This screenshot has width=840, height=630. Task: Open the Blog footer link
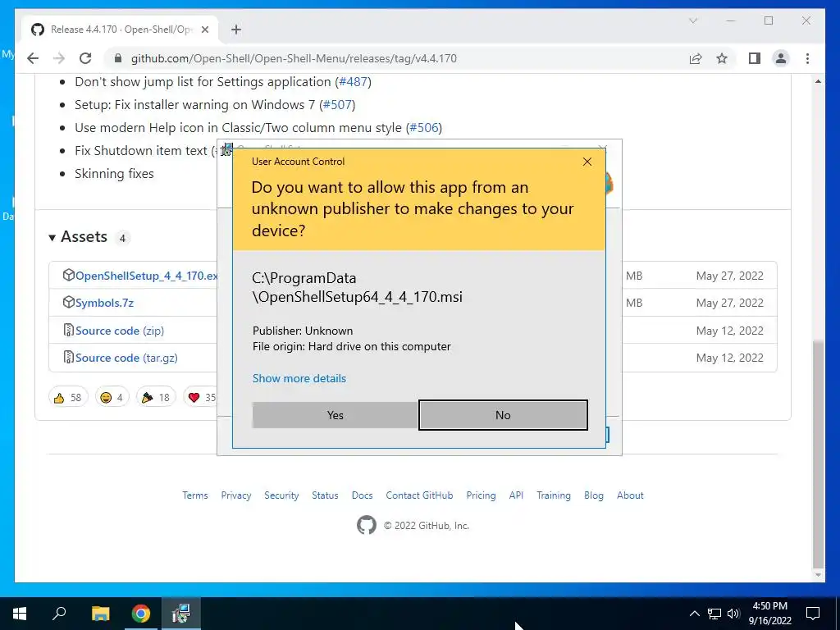(594, 495)
